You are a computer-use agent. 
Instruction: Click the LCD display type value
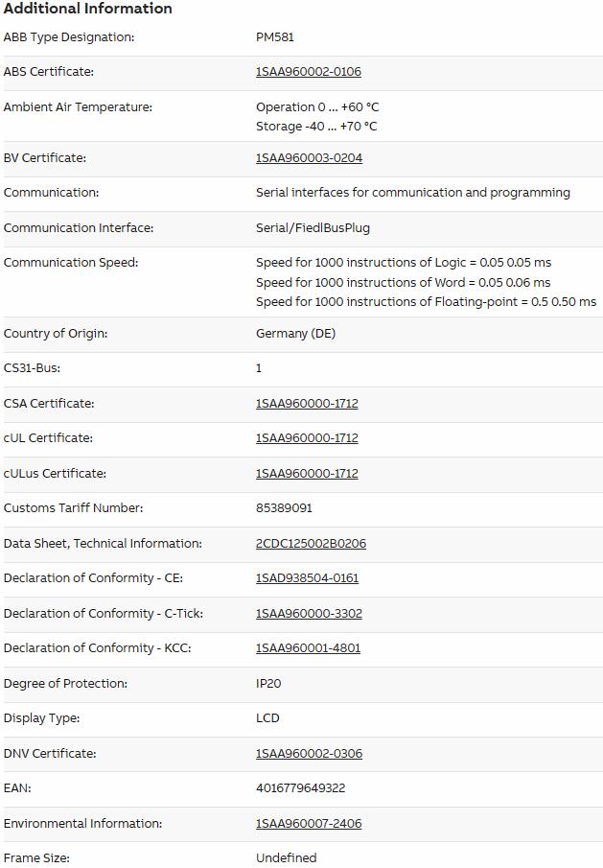(x=267, y=718)
